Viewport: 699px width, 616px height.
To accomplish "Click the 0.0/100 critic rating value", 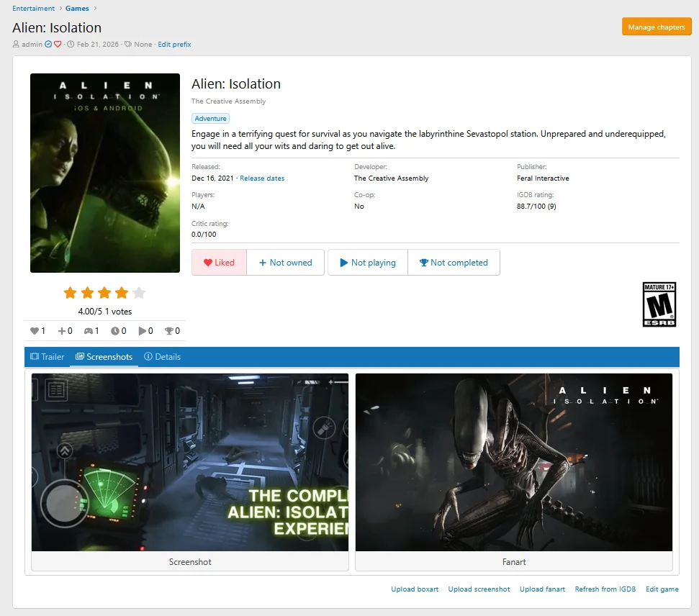I will [x=204, y=234].
